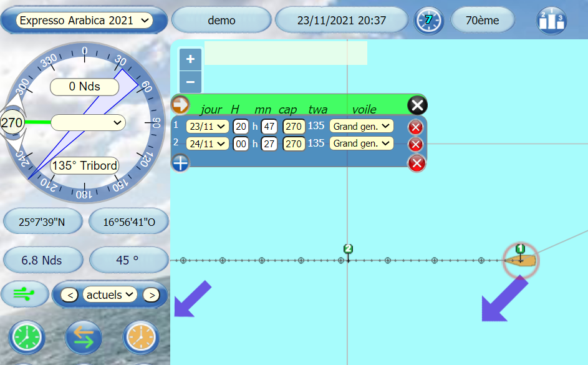Click the demo button
This screenshot has height=365, width=588.
221,21
